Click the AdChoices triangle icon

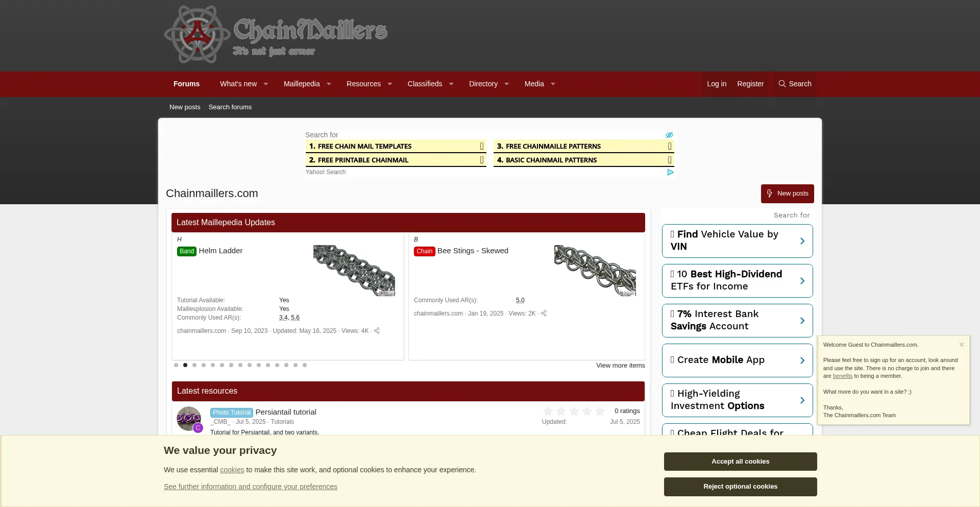click(x=670, y=173)
